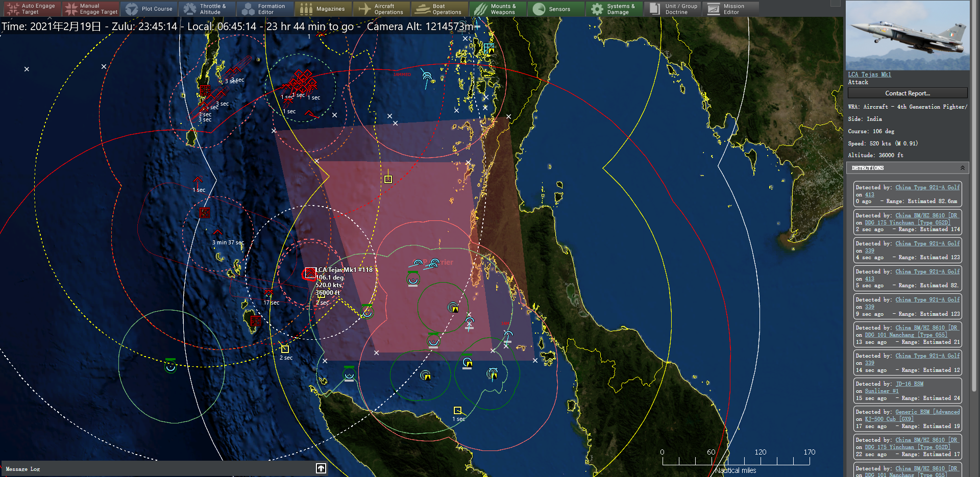Open unit 413 link in the 0 ago detection
The height and width of the screenshot is (477, 980).
(869, 194)
